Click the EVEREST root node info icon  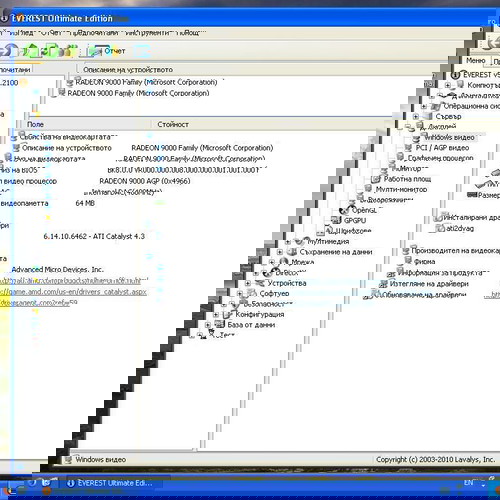[456, 75]
